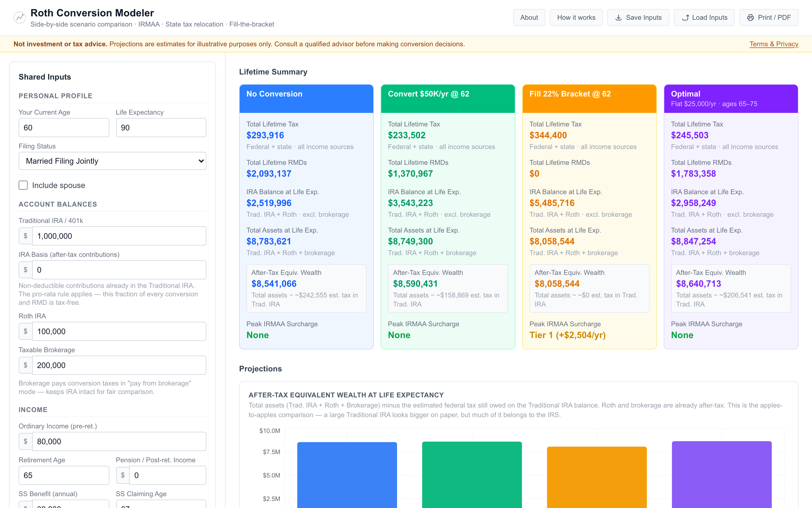Click the $344,400 lifetime tax value
The width and height of the screenshot is (812, 508).
click(548, 135)
